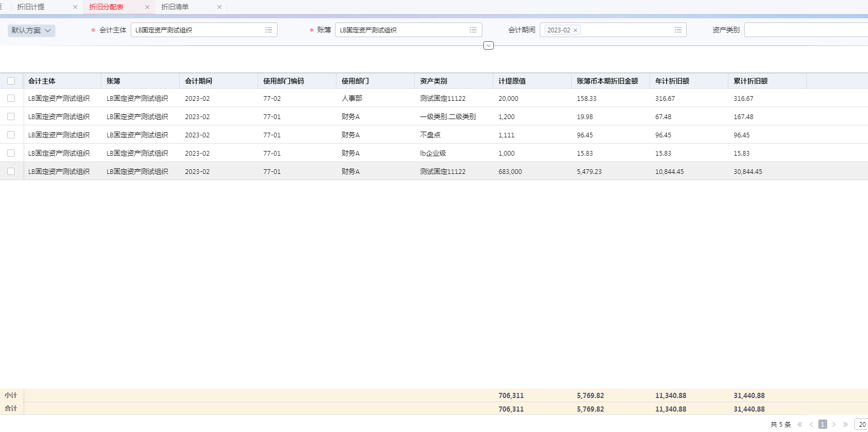Select the 人事部 department cell
This screenshot has width=868, height=432.
(352, 98)
